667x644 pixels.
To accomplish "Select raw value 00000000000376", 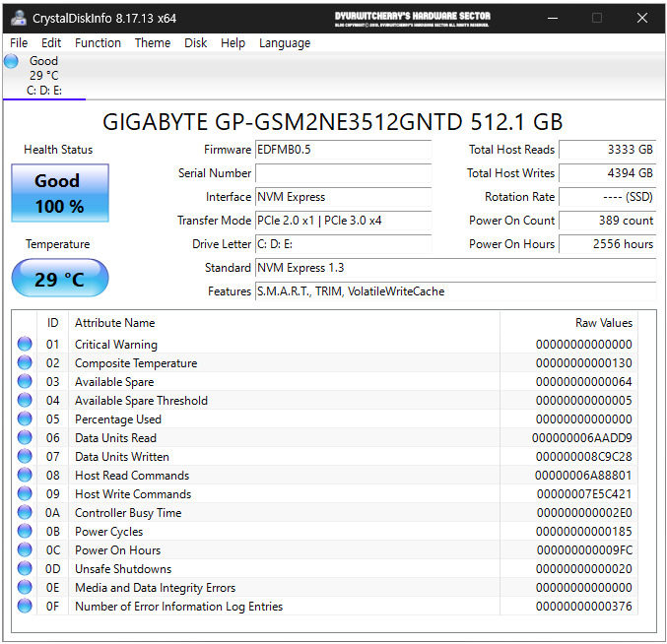I will [x=583, y=607].
